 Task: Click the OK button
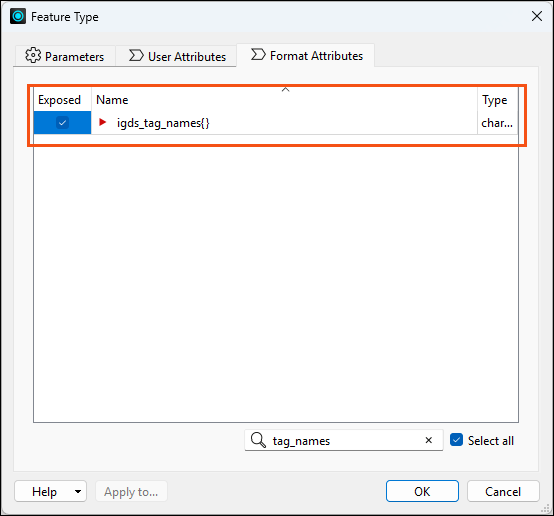422,491
